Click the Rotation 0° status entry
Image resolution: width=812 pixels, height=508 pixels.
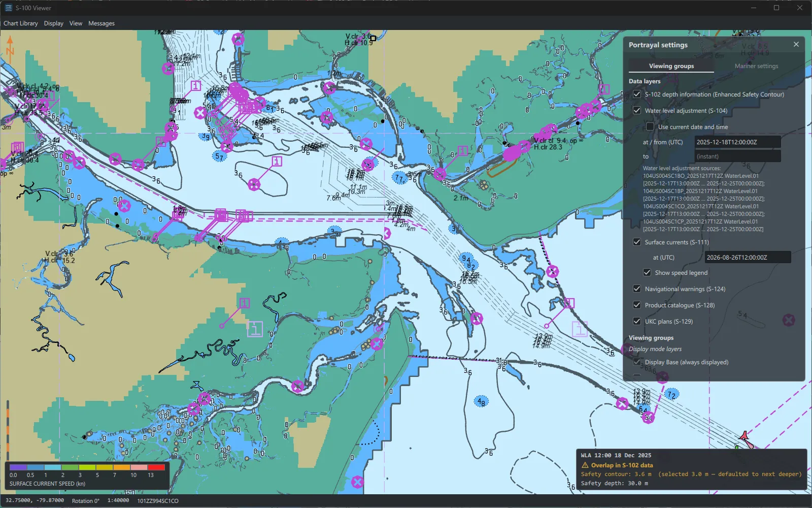click(86, 501)
